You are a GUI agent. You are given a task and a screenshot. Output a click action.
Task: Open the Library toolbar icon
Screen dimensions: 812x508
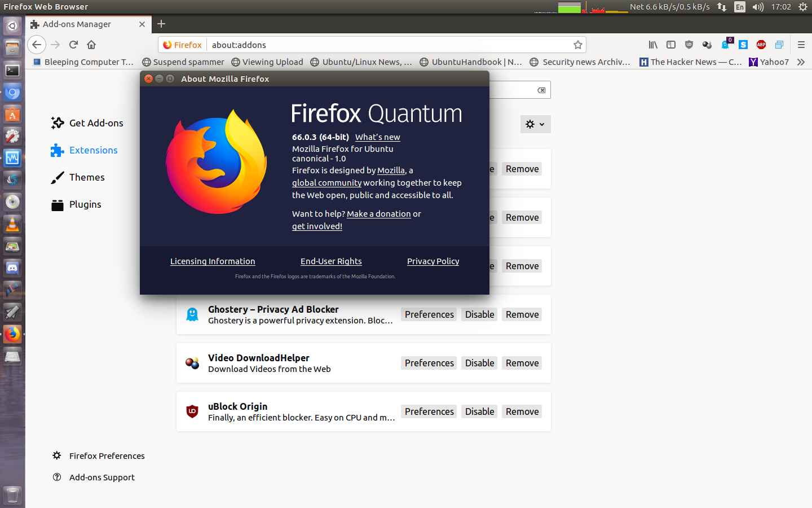pyautogui.click(x=653, y=45)
